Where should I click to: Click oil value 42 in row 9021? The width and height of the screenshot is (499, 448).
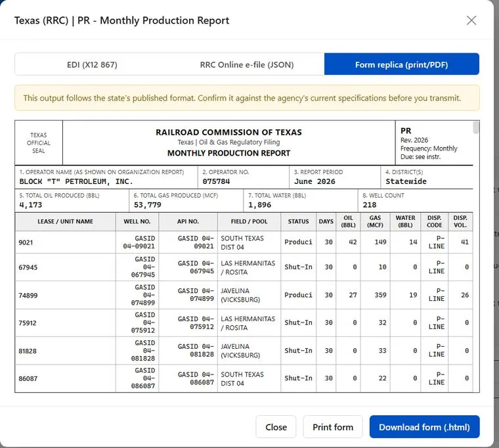tap(353, 242)
